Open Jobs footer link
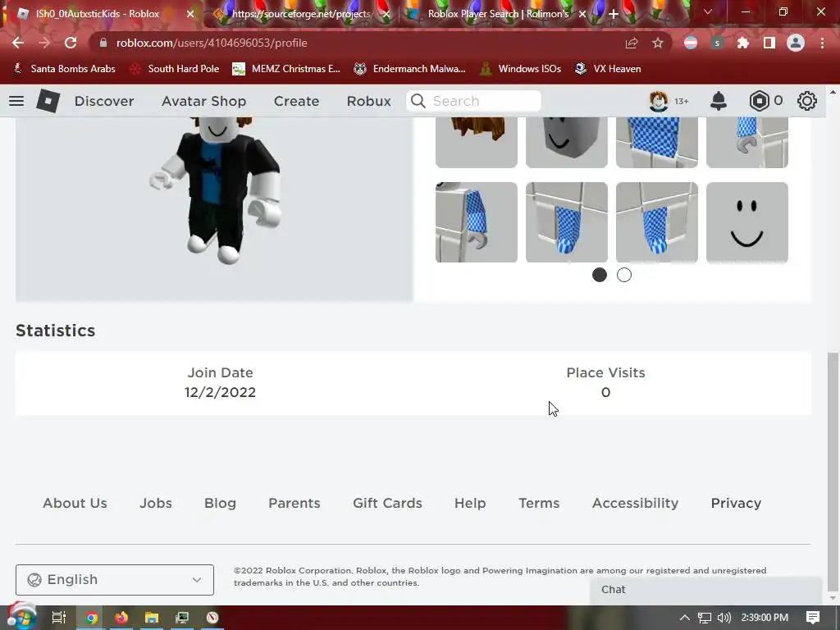 [156, 503]
